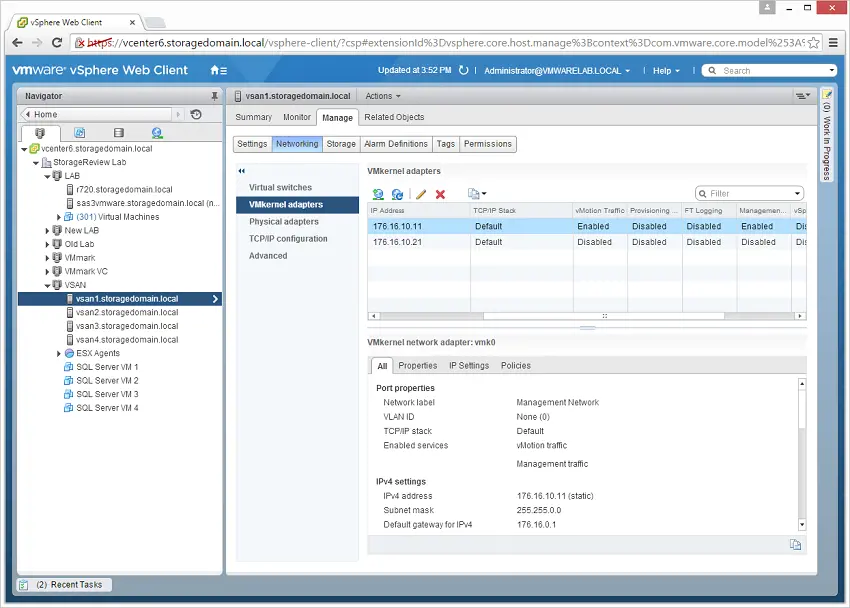Open panel options icon at top right
This screenshot has height=608, width=850.
803,96
